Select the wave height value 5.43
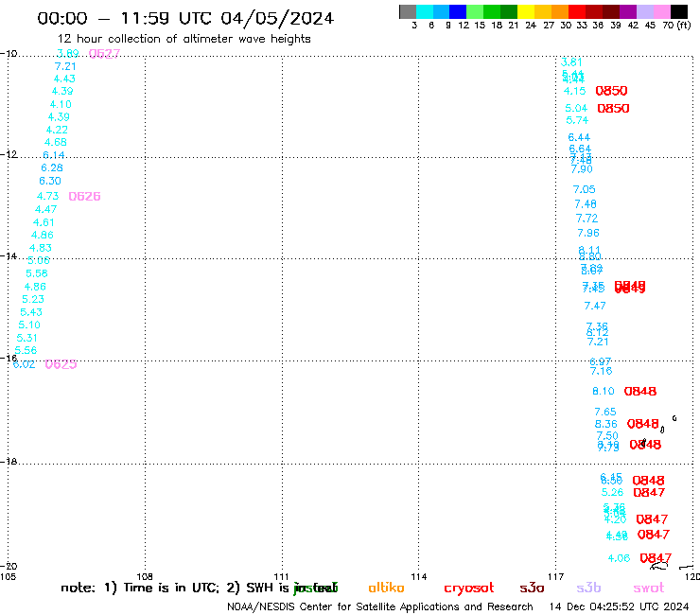The height and width of the screenshot is (615, 700). [x=31, y=311]
